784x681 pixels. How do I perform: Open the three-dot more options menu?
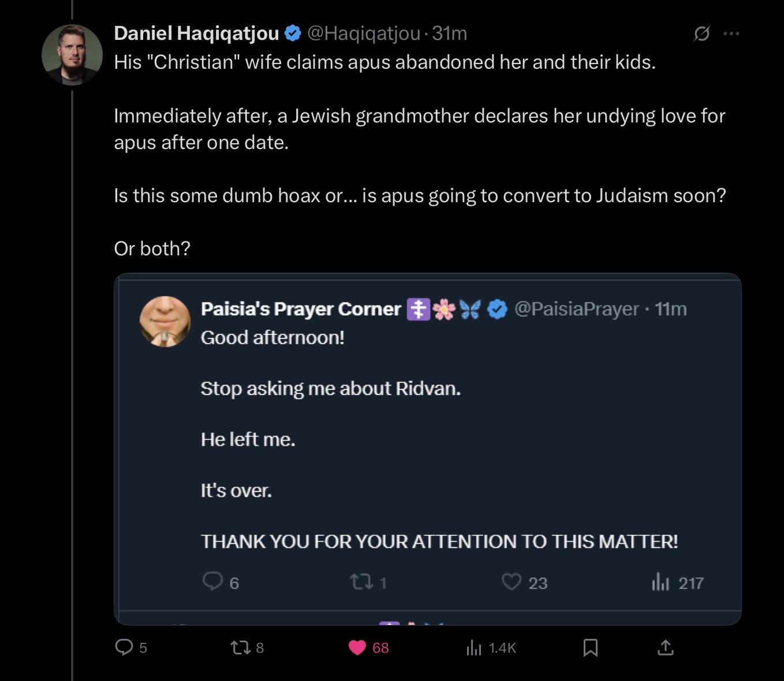(731, 34)
